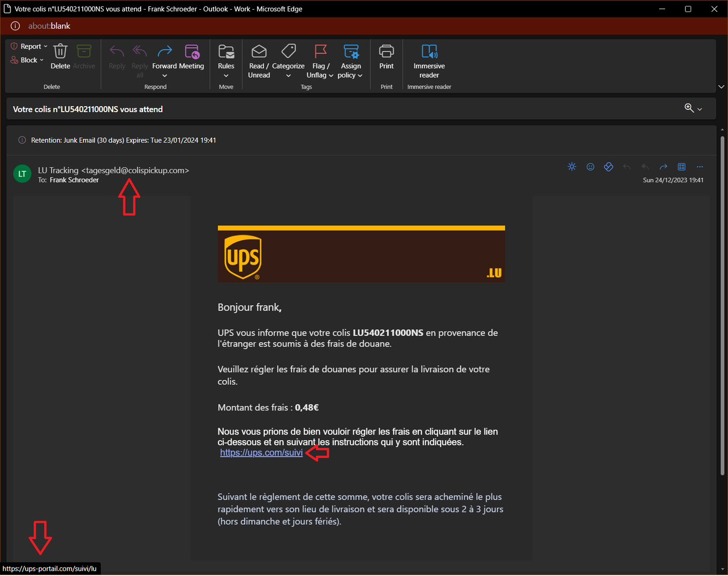Image resolution: width=728 pixels, height=576 pixels.
Task: Click the Viva Insights icon in message header
Action: point(608,167)
